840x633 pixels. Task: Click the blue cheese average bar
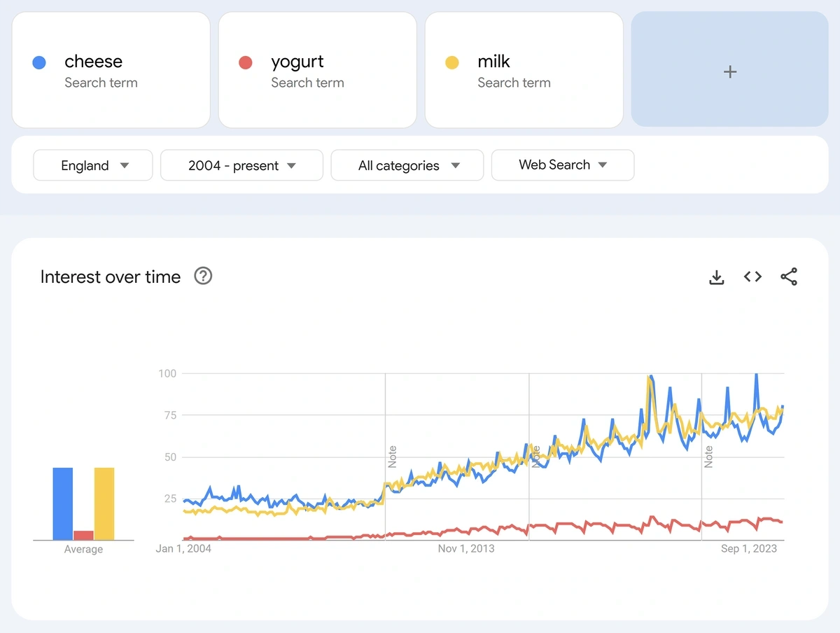pos(63,503)
